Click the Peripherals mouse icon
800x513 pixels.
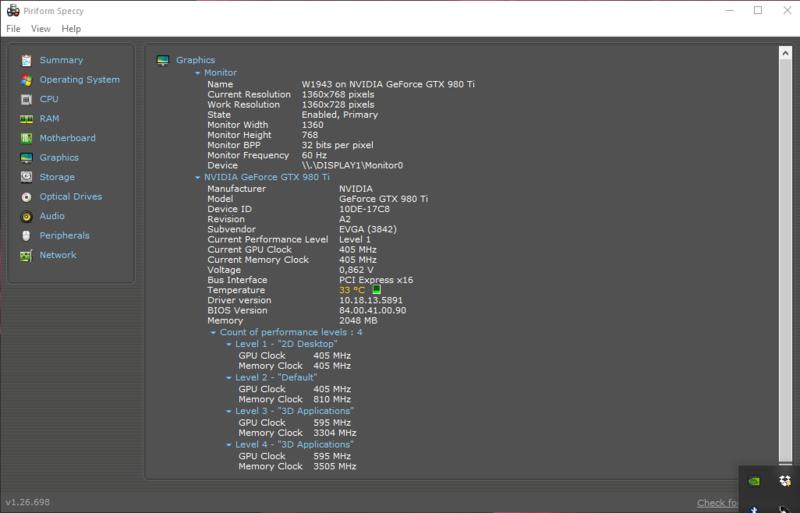click(x=27, y=236)
